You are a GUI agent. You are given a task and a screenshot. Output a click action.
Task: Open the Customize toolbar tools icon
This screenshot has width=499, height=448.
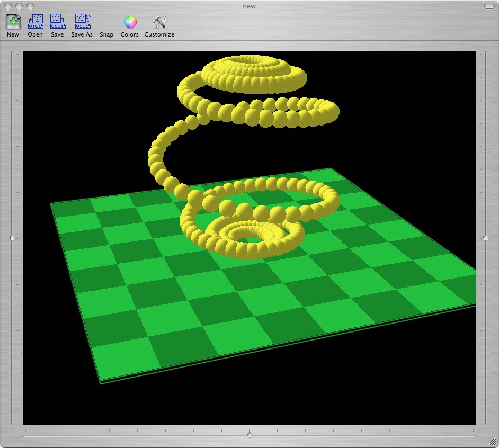pyautogui.click(x=159, y=22)
